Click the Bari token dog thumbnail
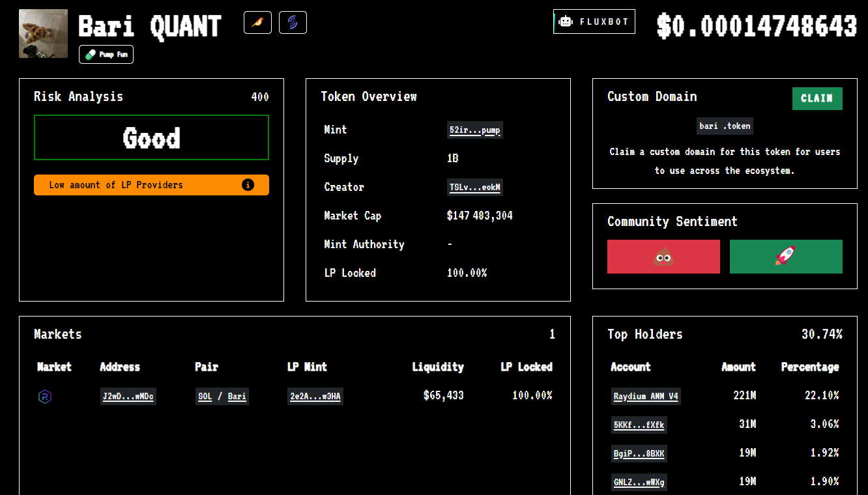The height and width of the screenshot is (495, 868). click(x=43, y=34)
